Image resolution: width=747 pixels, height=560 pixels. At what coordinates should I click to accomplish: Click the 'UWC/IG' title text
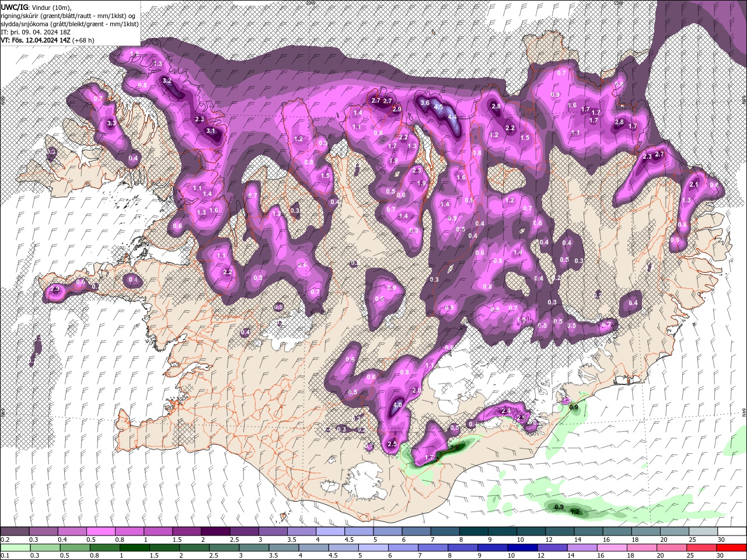coord(14,6)
